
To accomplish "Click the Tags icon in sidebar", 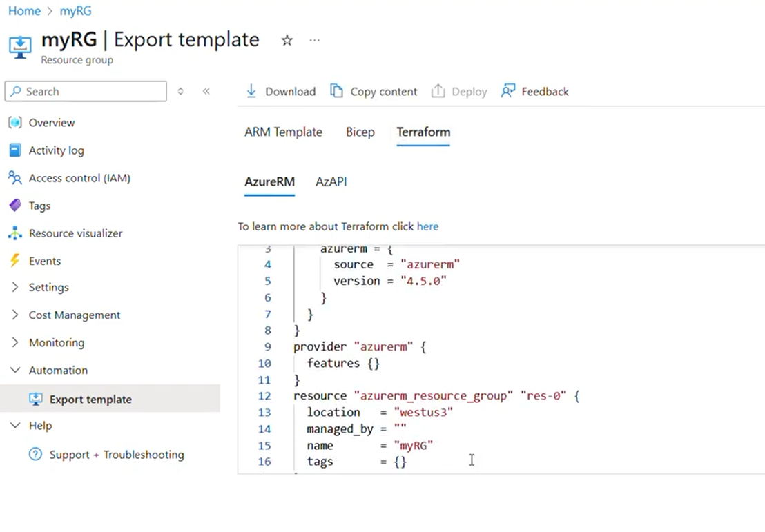I will point(15,206).
